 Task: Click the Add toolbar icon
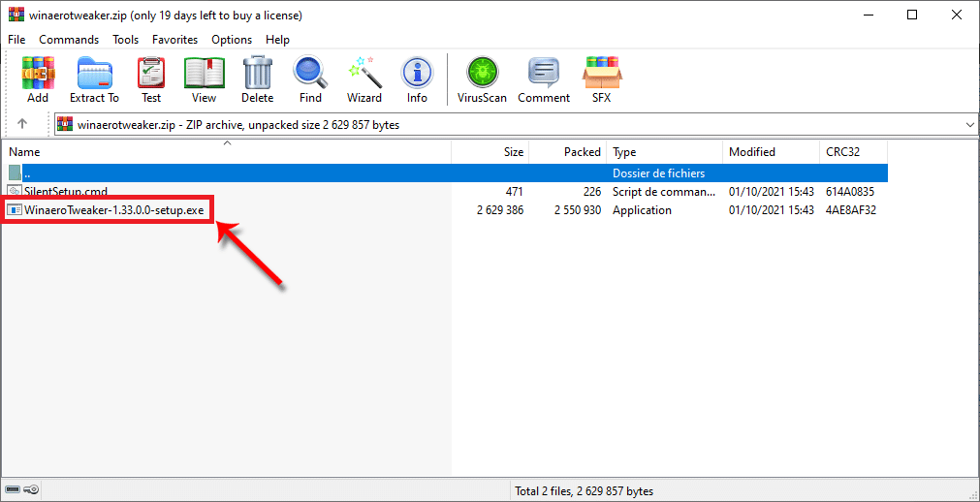pos(38,80)
